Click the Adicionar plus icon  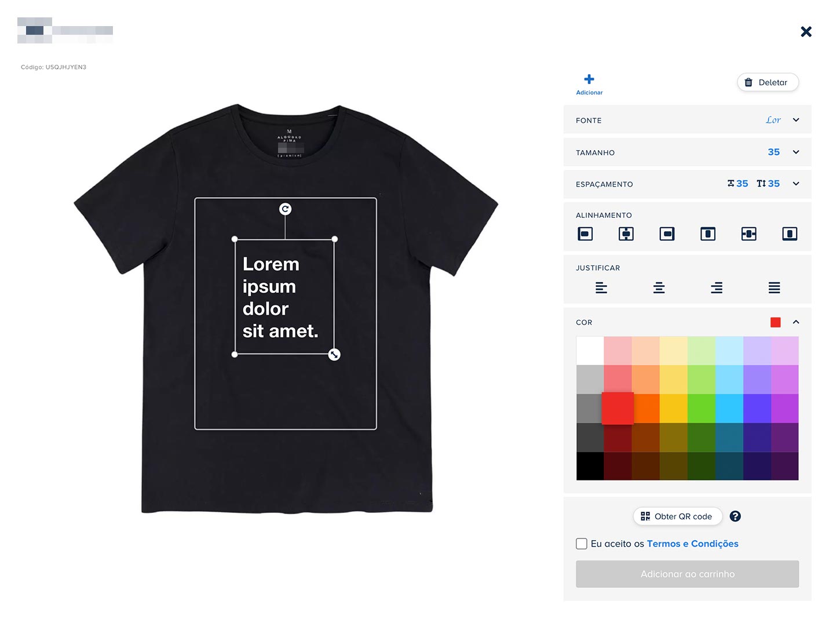(589, 80)
